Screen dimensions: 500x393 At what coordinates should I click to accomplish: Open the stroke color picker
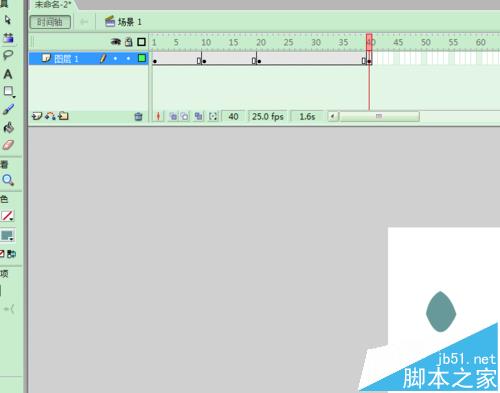(x=7, y=216)
